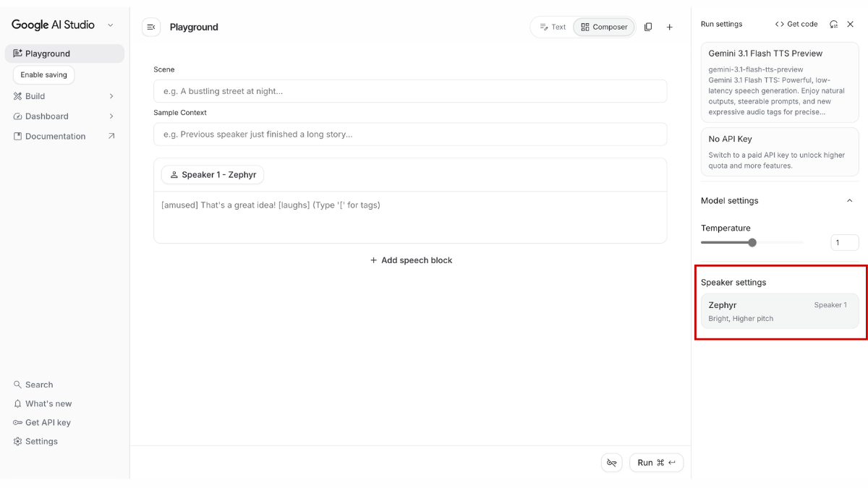Open What's new notifications
The width and height of the screenshot is (868, 488).
click(48, 403)
